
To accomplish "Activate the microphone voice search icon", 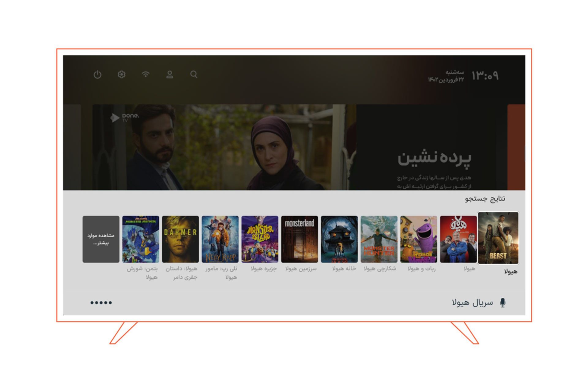I will click(x=503, y=303).
